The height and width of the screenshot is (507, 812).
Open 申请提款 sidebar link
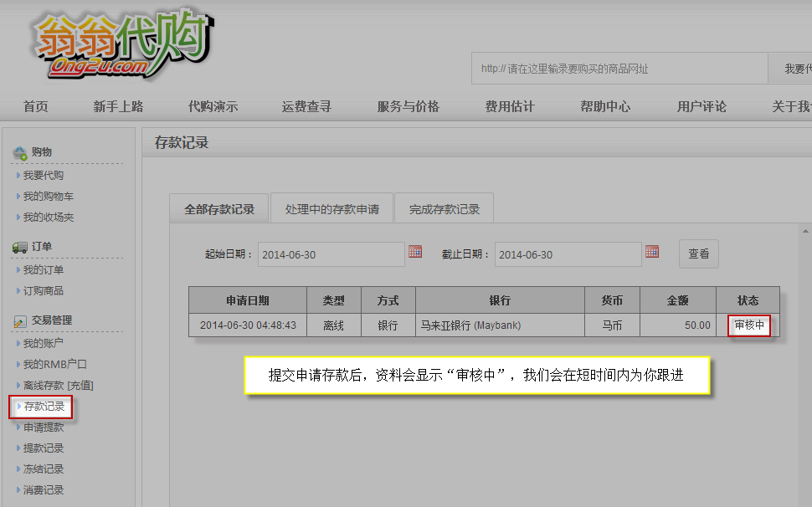click(44, 428)
